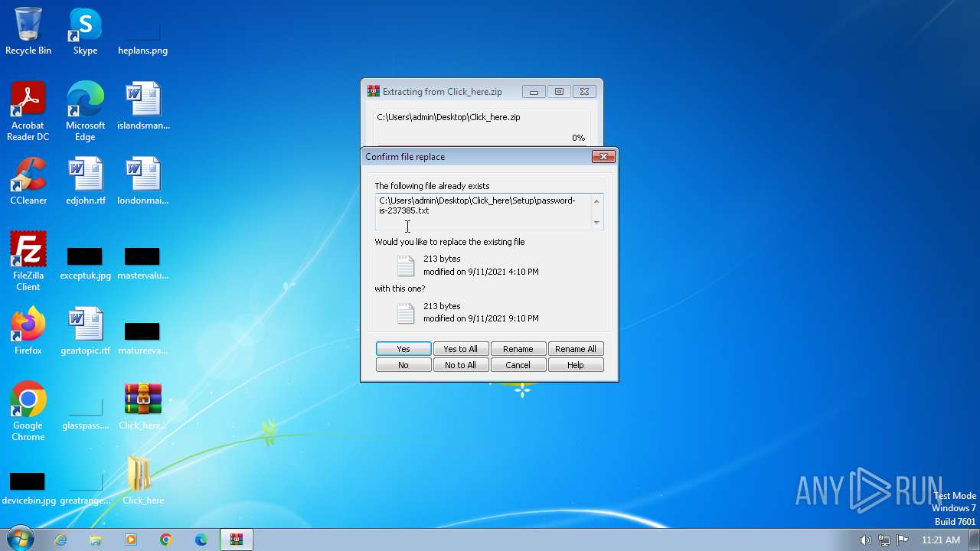Click the file path scroll down arrow
980x551 pixels.
tap(596, 223)
